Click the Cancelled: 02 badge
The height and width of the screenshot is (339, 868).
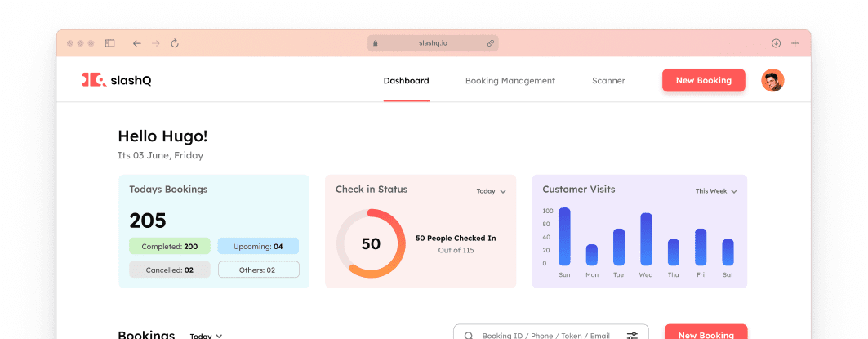[170, 270]
